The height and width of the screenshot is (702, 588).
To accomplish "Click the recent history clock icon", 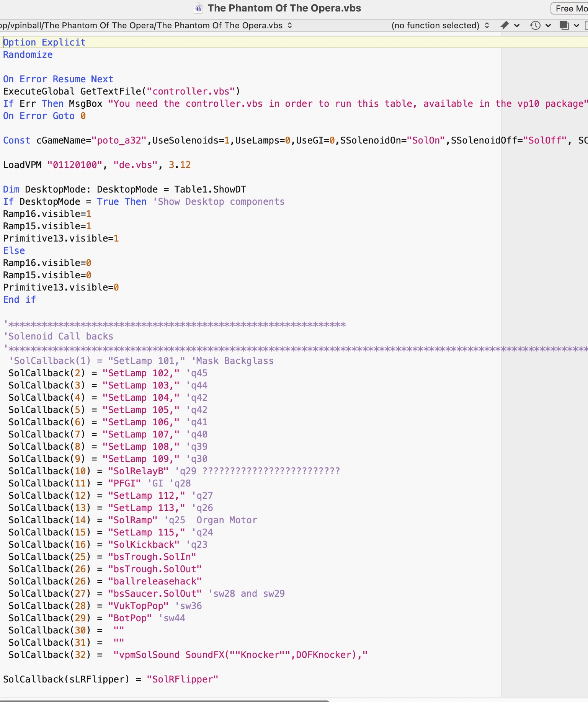I will 535,25.
